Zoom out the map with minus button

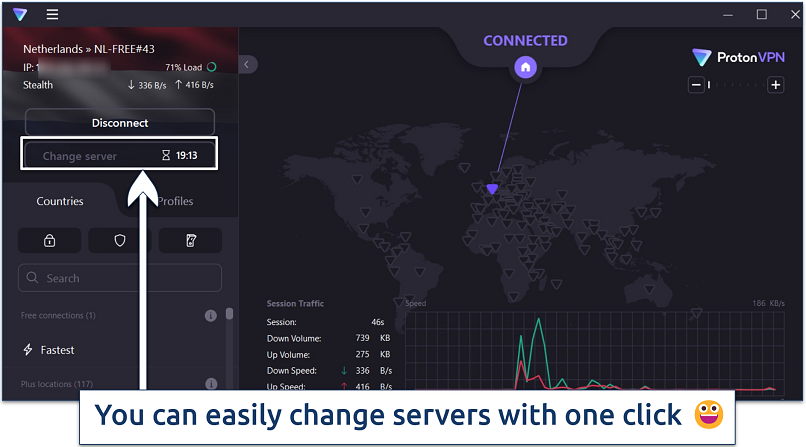click(695, 85)
